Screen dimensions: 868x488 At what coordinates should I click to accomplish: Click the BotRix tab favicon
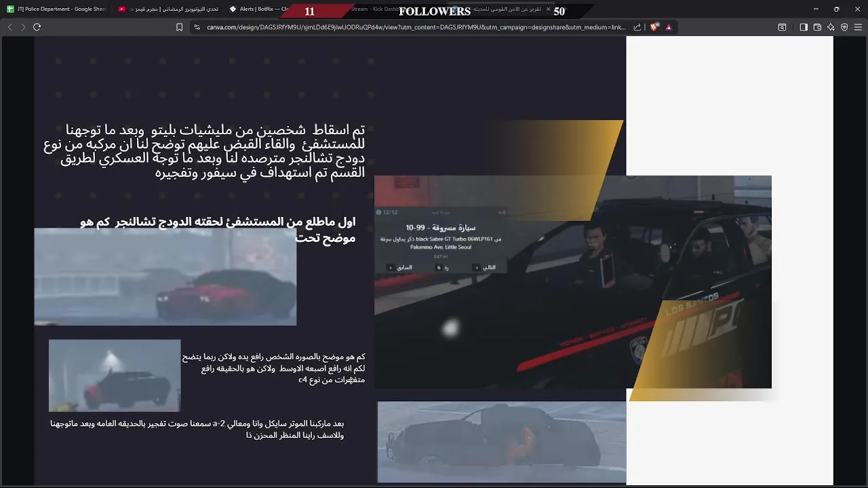click(233, 9)
